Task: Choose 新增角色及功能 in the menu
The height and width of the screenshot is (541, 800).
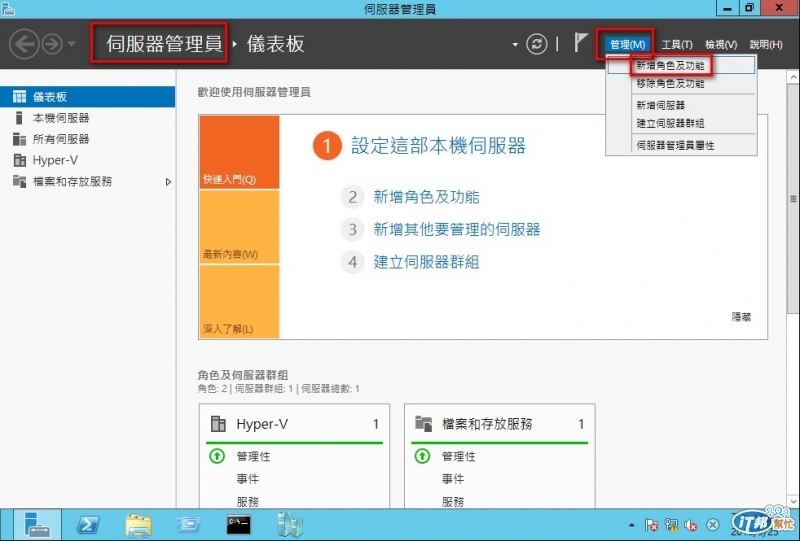Action: click(681, 65)
